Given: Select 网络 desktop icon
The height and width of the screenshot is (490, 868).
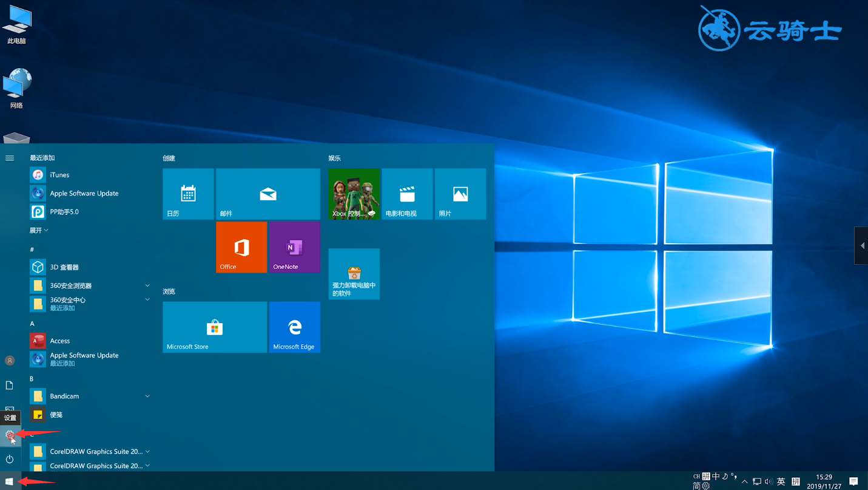Looking at the screenshot, I should [x=16, y=89].
